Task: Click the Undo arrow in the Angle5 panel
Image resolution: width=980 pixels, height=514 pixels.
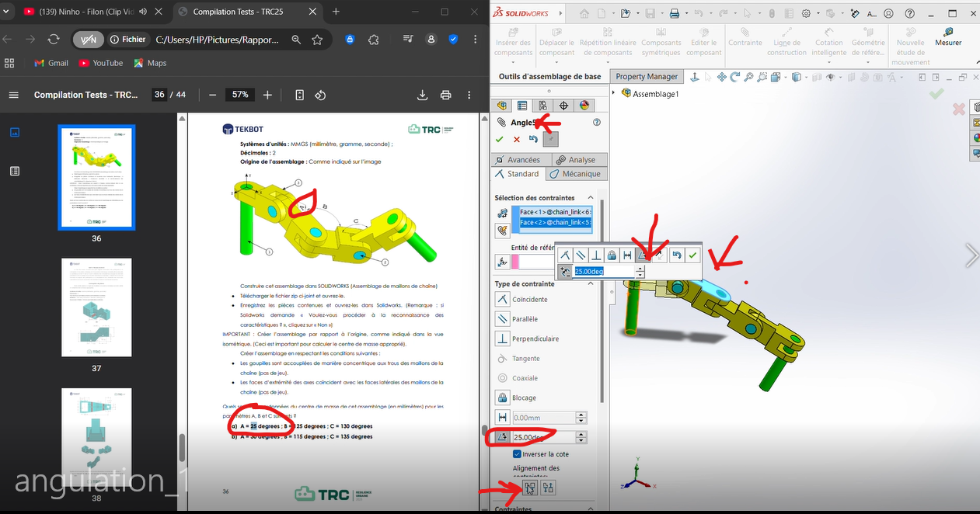Action: click(534, 139)
